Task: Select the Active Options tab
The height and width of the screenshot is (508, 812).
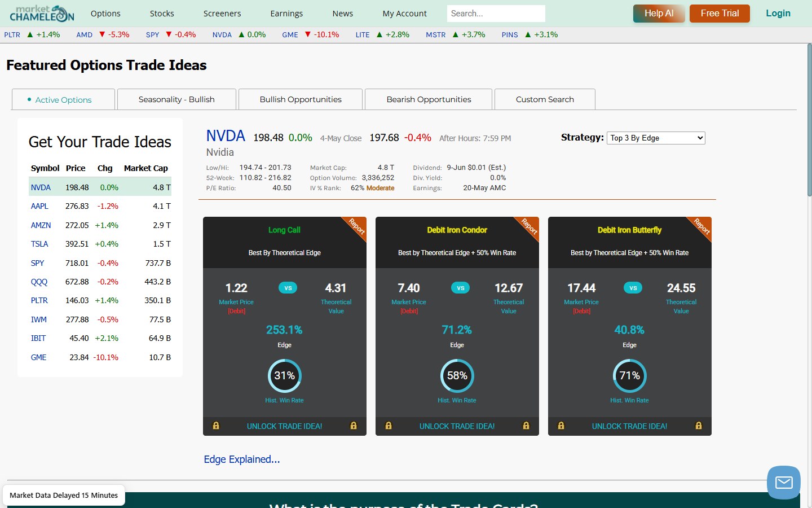Action: (x=64, y=99)
